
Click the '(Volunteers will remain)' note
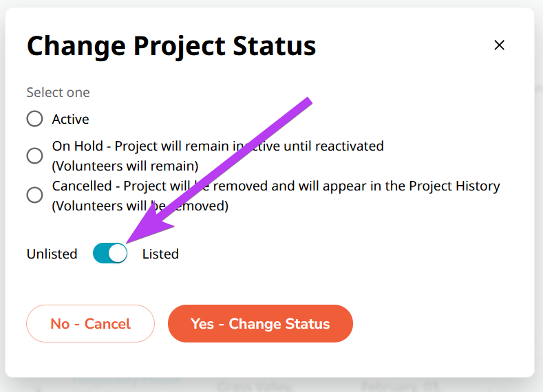pos(125,166)
